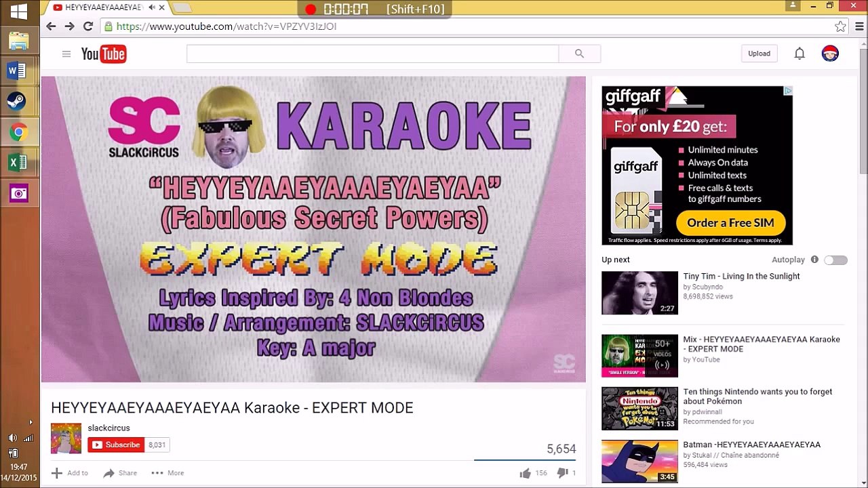Show hidden system tray icons
Image resolution: width=868 pixels, height=488 pixels.
pos(31,422)
